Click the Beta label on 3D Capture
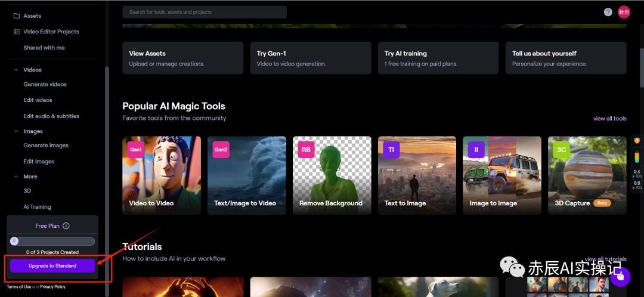 pos(602,203)
